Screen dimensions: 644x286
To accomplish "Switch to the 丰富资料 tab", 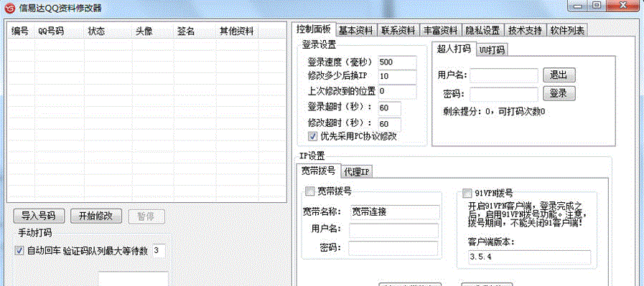I will (440, 30).
